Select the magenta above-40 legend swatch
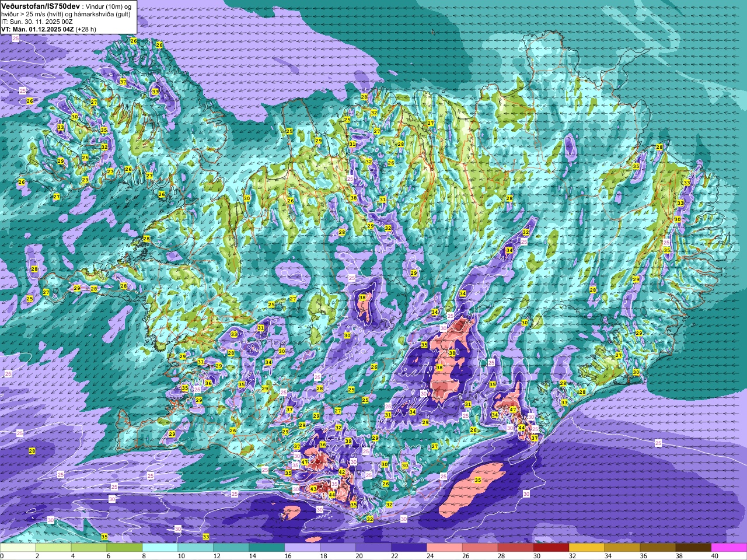Image resolution: width=747 pixels, height=560 pixels. (729, 548)
